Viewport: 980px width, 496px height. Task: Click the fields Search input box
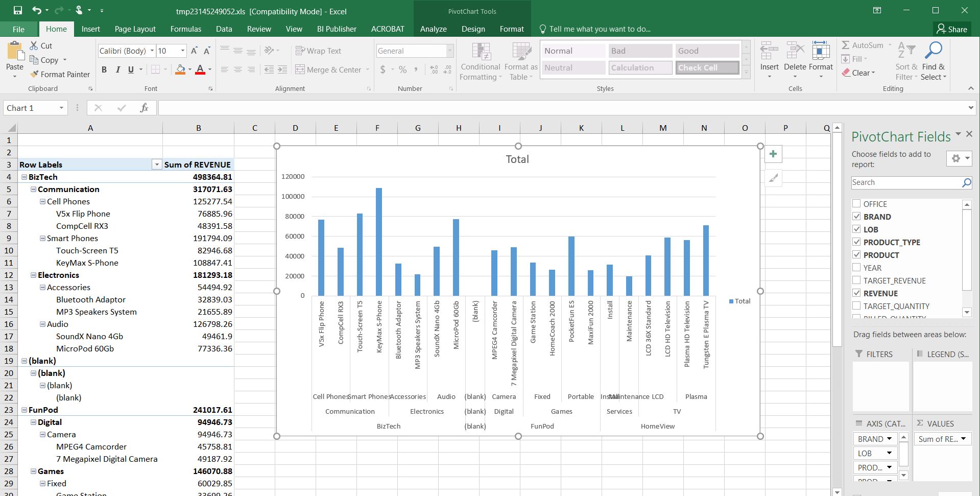[905, 182]
